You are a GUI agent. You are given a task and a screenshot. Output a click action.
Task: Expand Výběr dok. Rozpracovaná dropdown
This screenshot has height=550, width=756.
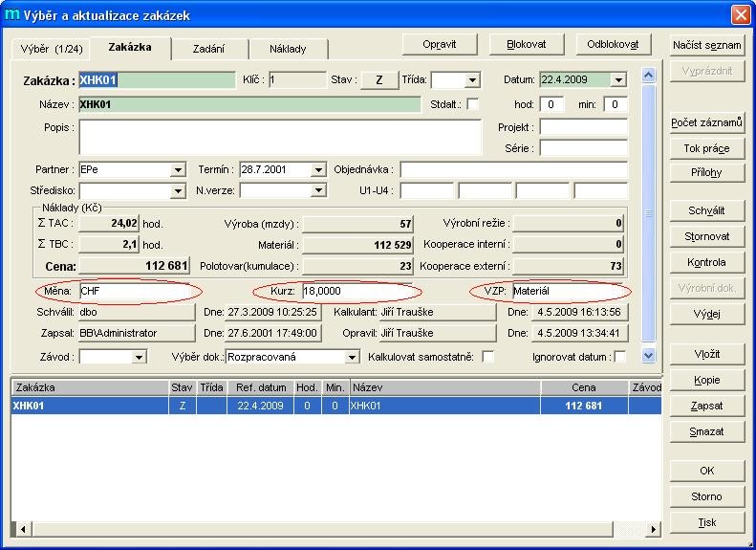click(352, 358)
